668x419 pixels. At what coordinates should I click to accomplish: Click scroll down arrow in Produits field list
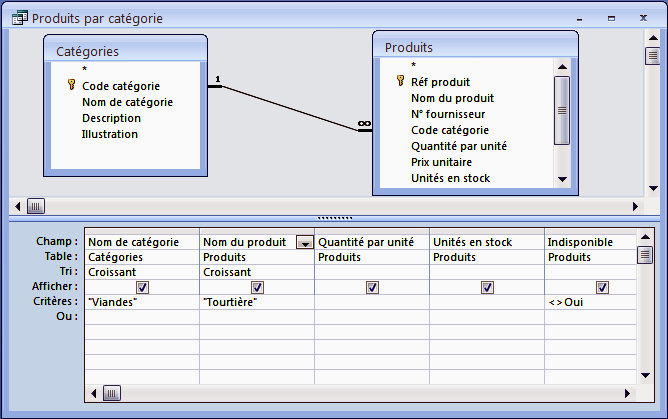(x=562, y=179)
